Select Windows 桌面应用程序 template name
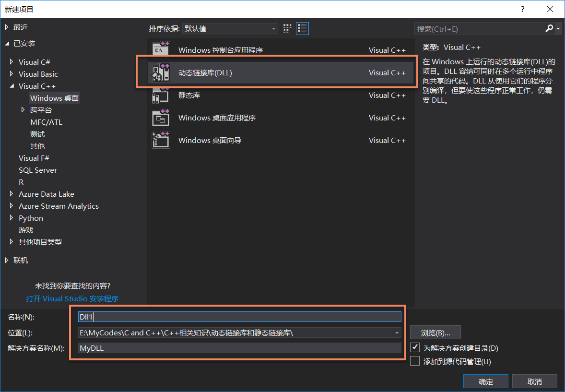 (217, 118)
